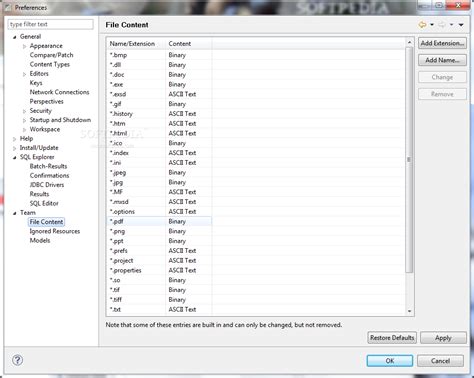Sort by Name/Extension column header
The image size is (474, 378).
[x=136, y=44]
